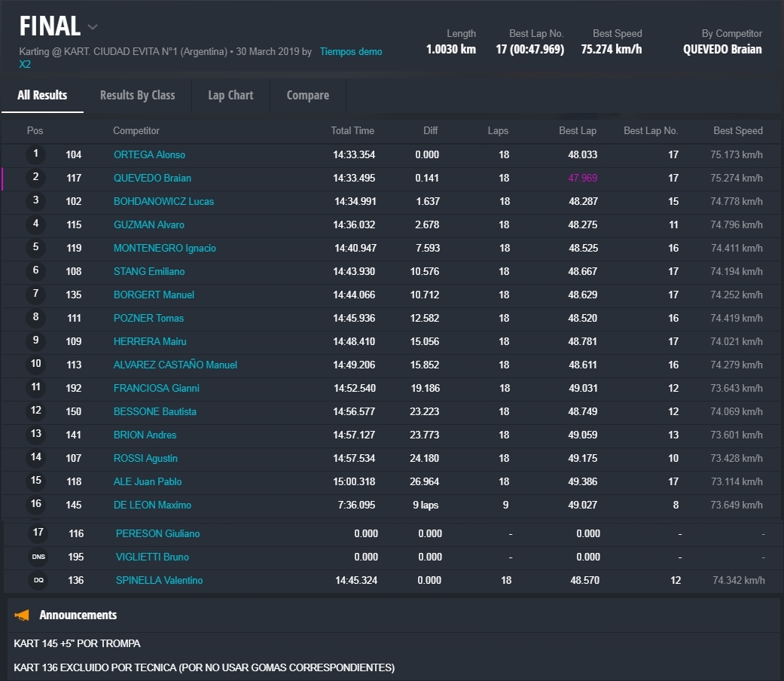Open SPINELLA Valentino's competitor page
The width and height of the screenshot is (784, 681).
pyautogui.click(x=159, y=580)
